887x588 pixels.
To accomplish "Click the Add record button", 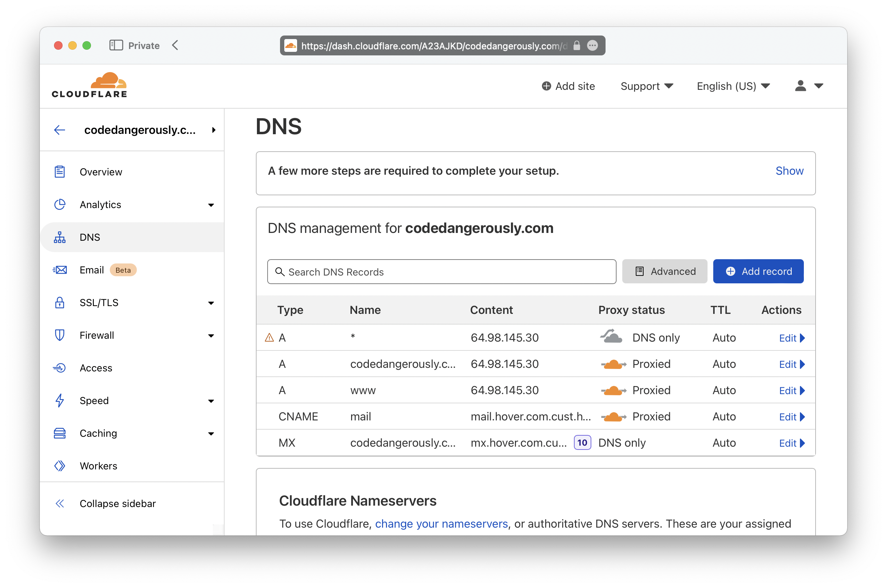I will pyautogui.click(x=758, y=271).
